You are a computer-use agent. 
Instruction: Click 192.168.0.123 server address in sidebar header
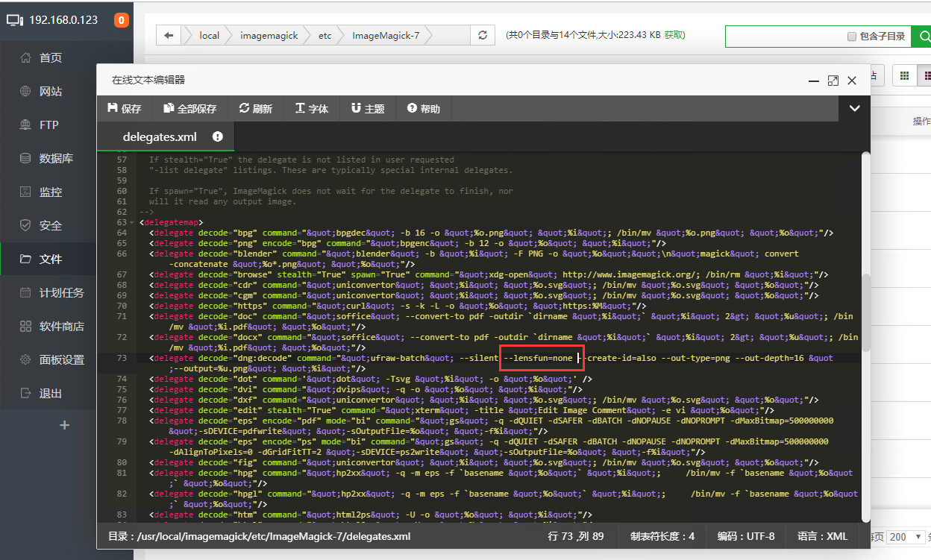(x=63, y=20)
